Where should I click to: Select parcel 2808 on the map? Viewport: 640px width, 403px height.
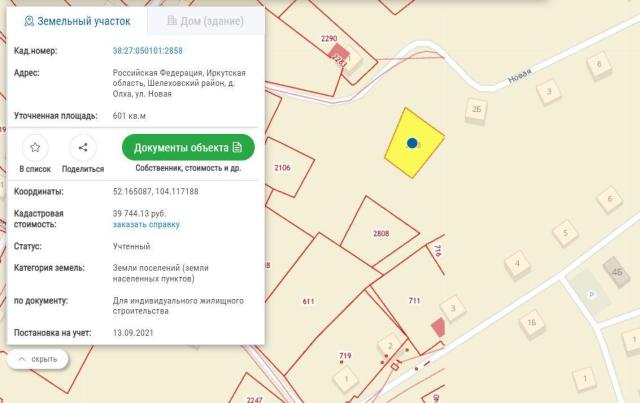coord(381,234)
